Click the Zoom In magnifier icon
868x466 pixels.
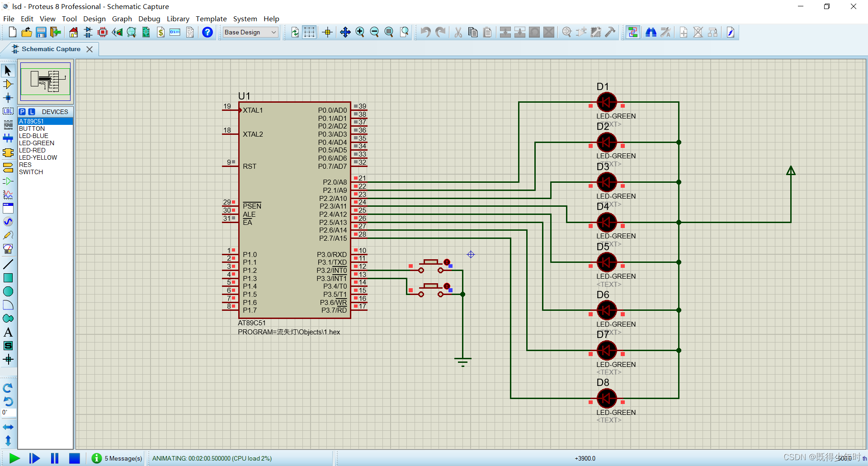pyautogui.click(x=360, y=32)
